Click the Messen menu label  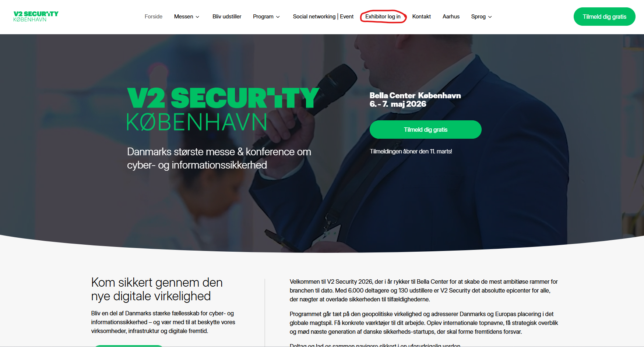pos(184,17)
